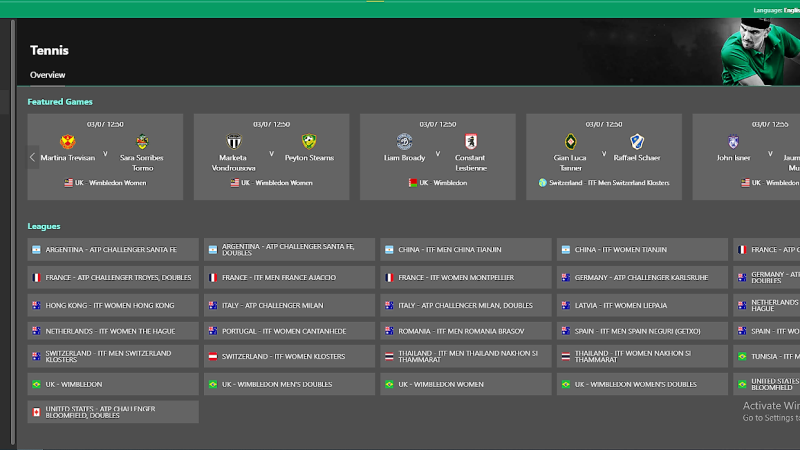
Task: Click Martina Trevisan's team badge icon
Action: tap(69, 141)
